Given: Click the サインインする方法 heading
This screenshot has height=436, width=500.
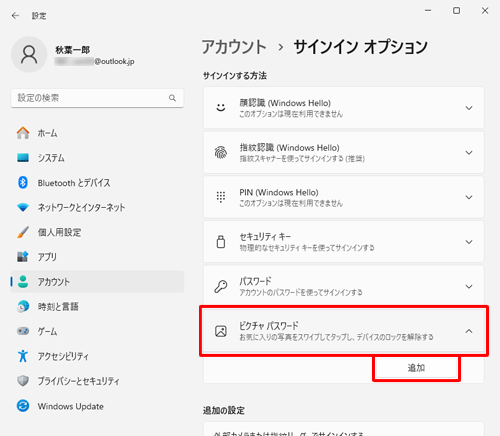Looking at the screenshot, I should pos(235,76).
